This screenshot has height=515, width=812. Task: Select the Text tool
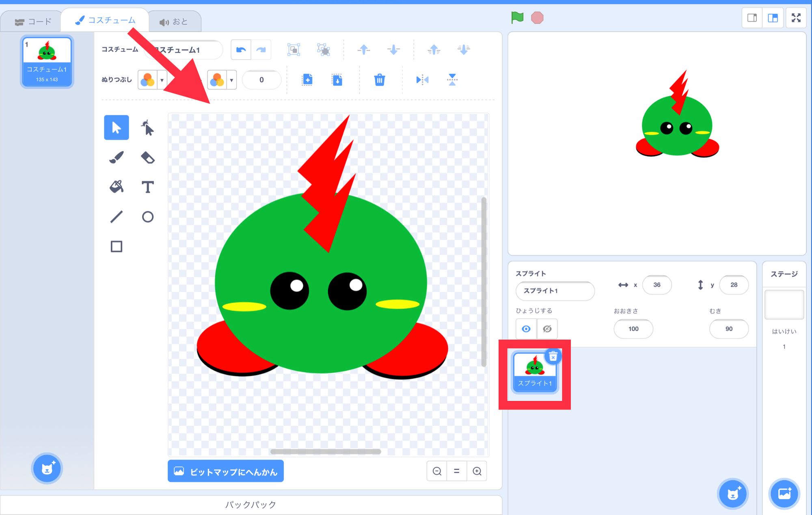[148, 187]
